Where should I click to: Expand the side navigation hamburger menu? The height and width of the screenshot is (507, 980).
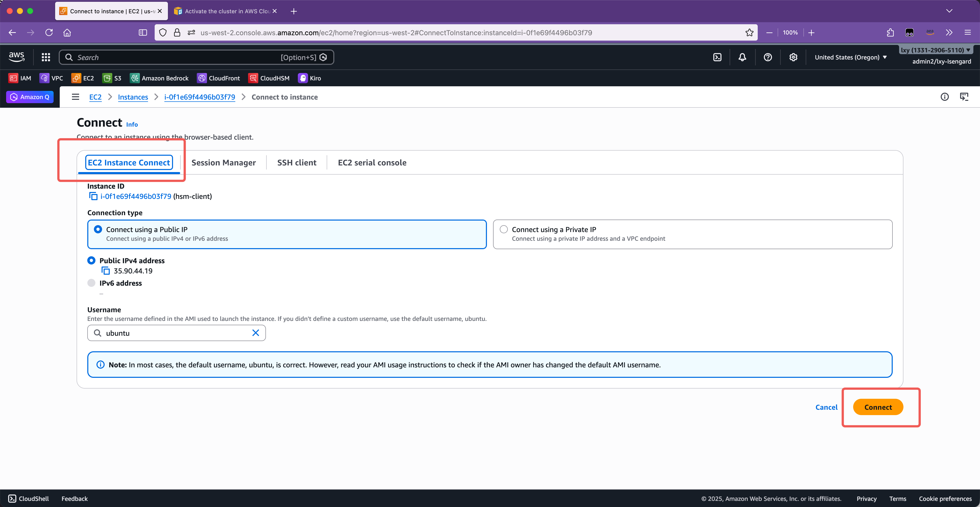(x=75, y=97)
